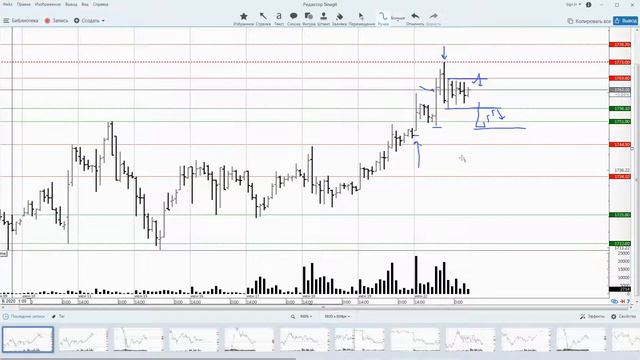Click the Redo (Вернуть) arrow
640x360 pixels.
433,19
